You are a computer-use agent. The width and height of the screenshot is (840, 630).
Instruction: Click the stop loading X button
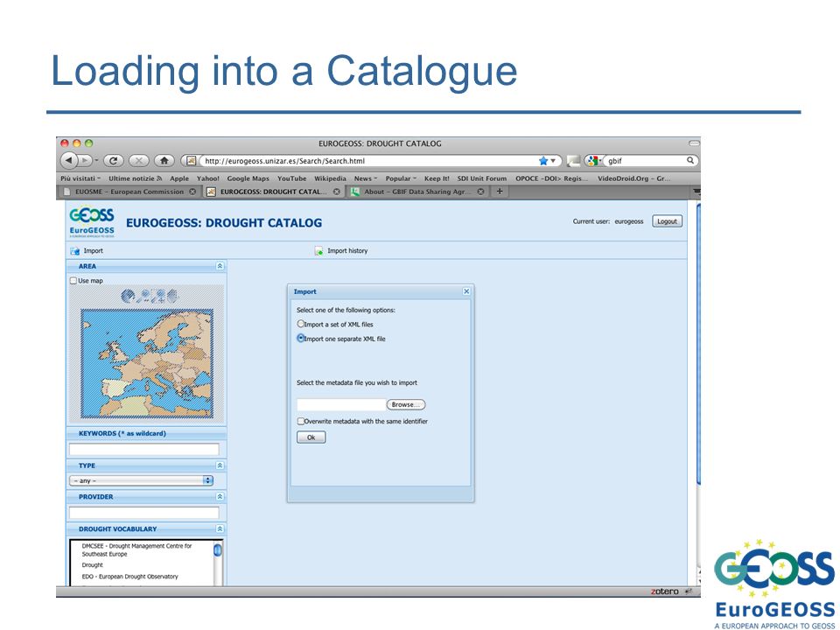tap(139, 160)
